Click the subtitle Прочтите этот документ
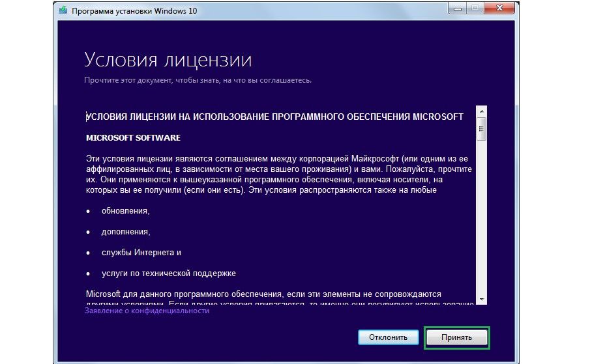Screen dimensions: 590x364 [x=198, y=80]
